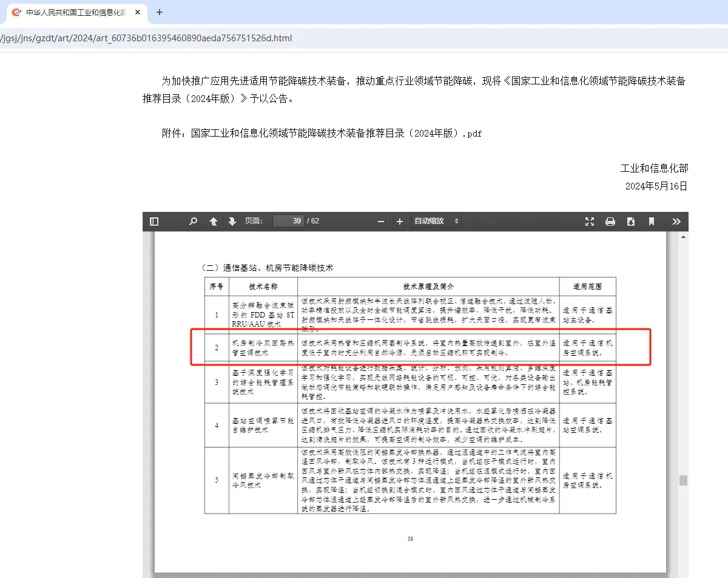Toggle the PDF sidebar panel
The width and height of the screenshot is (728, 578).
[x=153, y=221]
